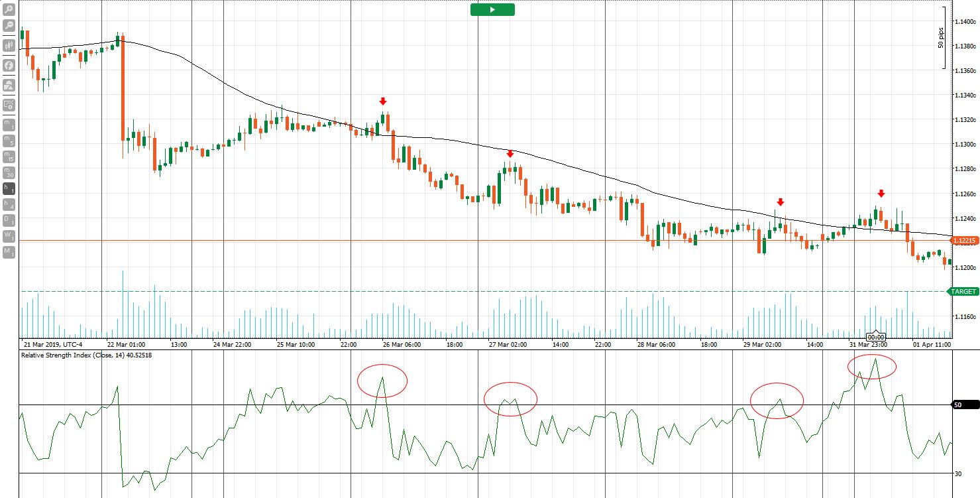
Task: Click the 22 Mar 01:00 time axis label
Action: [127, 344]
